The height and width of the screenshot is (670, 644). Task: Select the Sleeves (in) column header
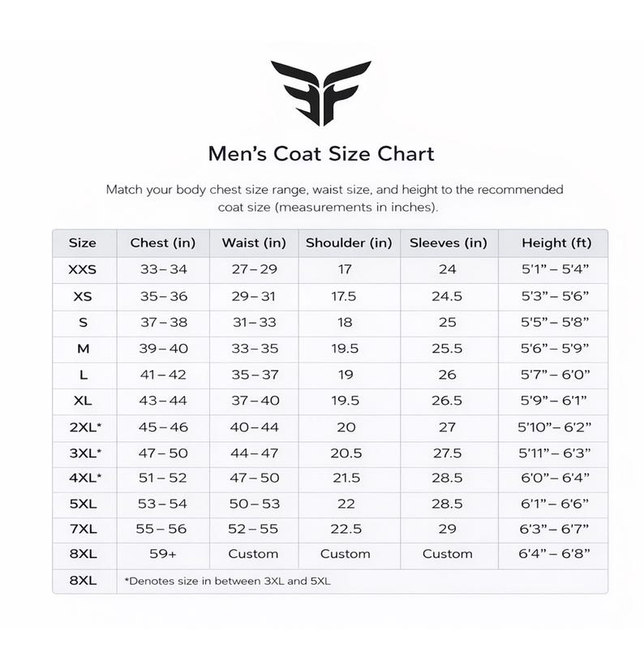pos(449,243)
